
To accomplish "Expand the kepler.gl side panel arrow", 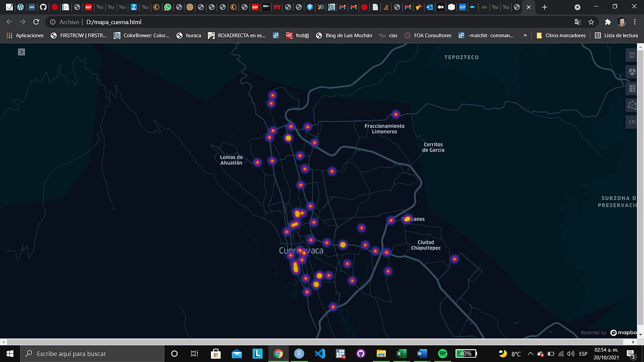I will (21, 51).
